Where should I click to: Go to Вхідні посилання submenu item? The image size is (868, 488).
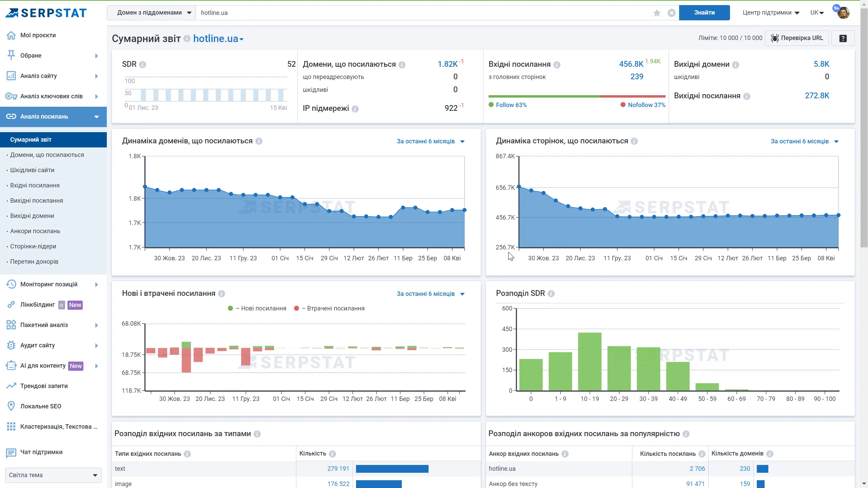(x=35, y=185)
